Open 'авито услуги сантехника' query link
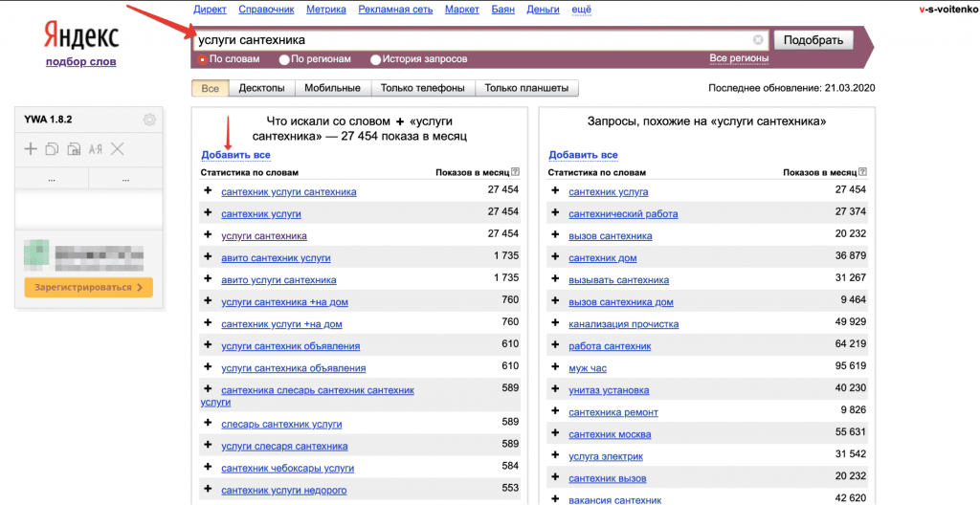Screen dimensions: 980x505 click(x=278, y=279)
